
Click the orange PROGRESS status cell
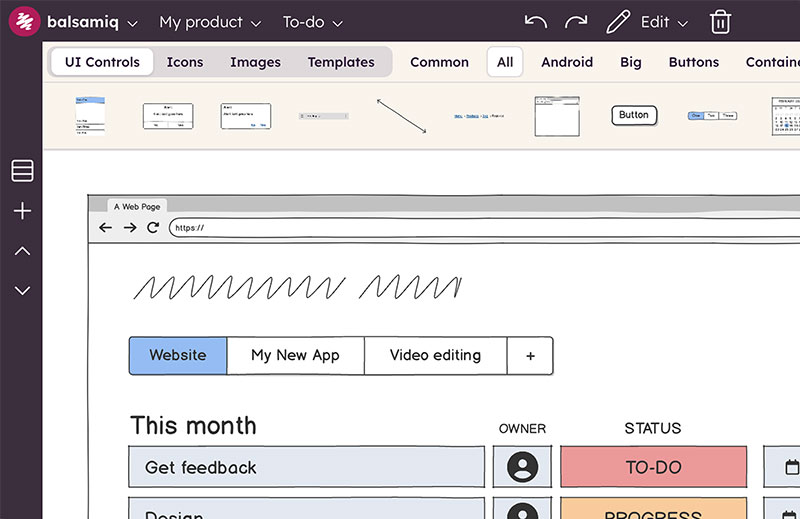coord(654,508)
